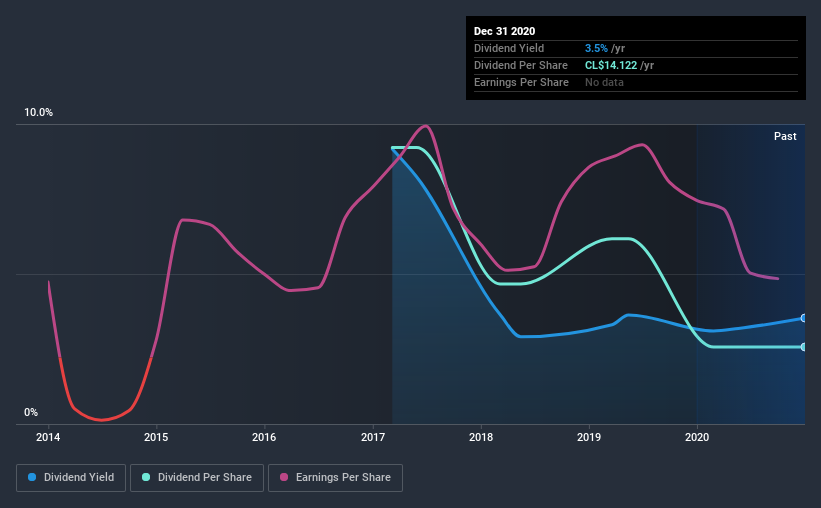Click the No data earnings value
The width and height of the screenshot is (821, 508).
604,82
